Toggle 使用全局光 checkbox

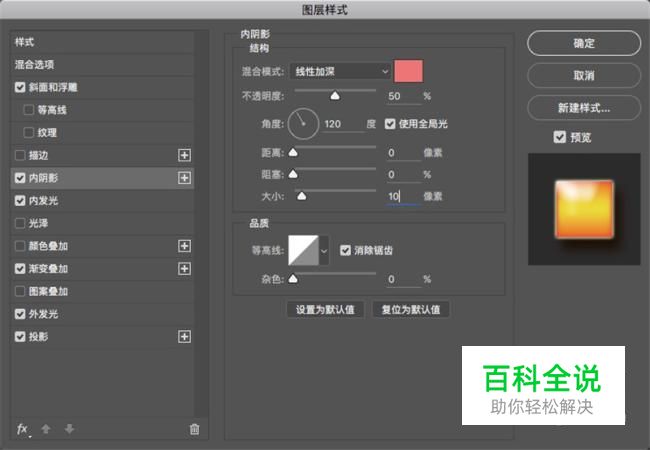coord(390,124)
